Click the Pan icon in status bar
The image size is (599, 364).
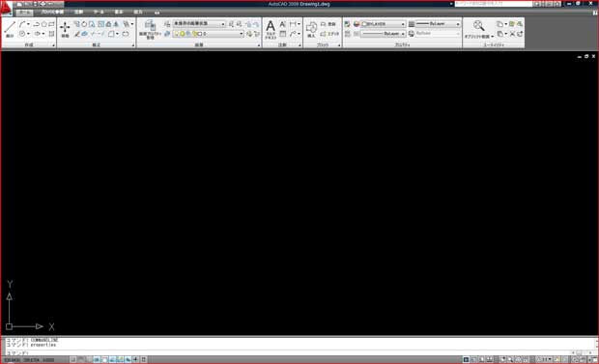503,359
